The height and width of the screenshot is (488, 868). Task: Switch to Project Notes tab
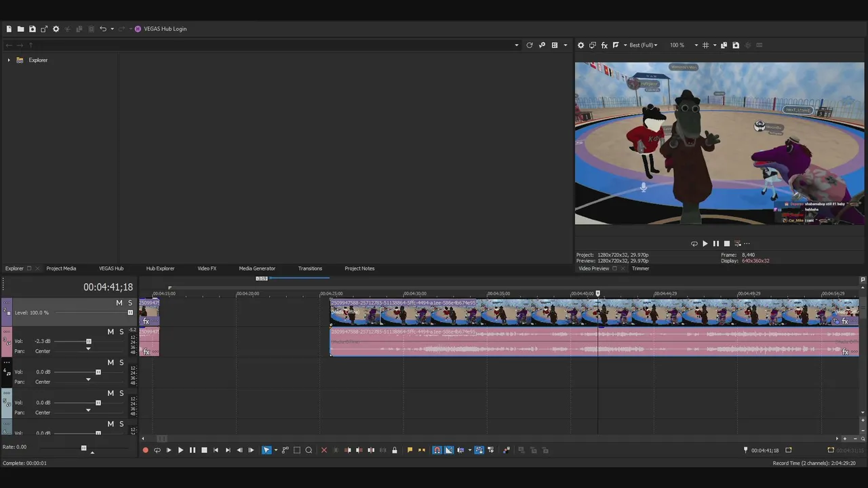click(359, 268)
